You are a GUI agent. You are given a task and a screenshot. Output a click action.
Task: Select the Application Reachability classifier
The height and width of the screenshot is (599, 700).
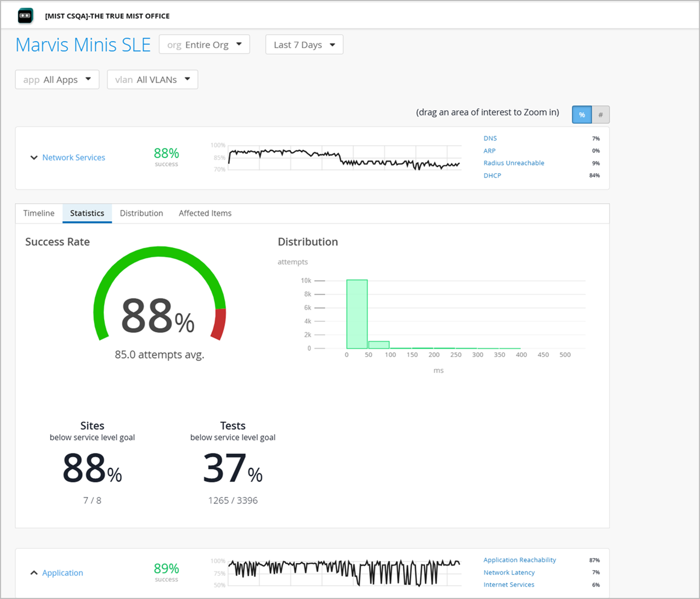pyautogui.click(x=519, y=560)
